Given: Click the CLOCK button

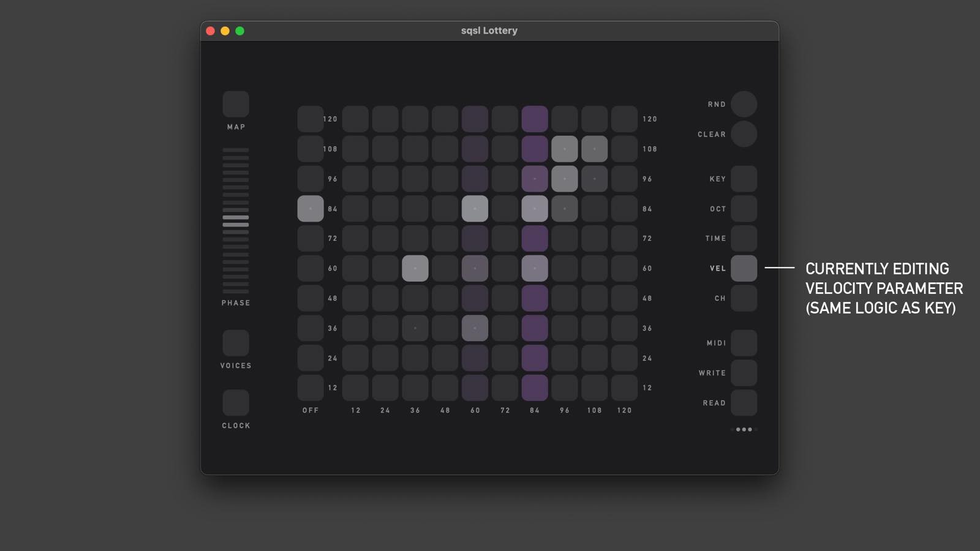Looking at the screenshot, I should tap(236, 403).
